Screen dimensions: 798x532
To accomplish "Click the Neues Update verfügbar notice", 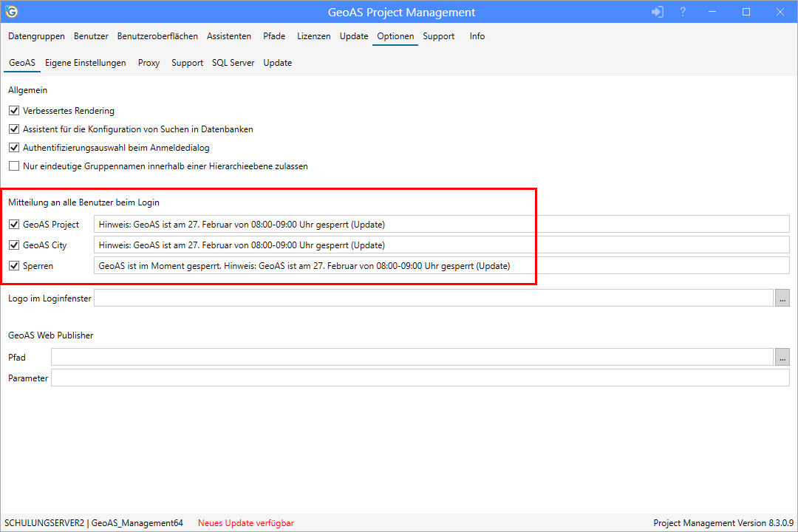I will (x=245, y=522).
